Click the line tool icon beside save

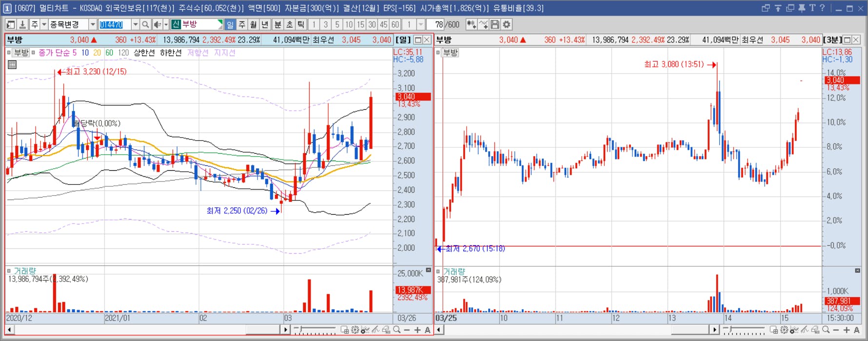coord(483,24)
